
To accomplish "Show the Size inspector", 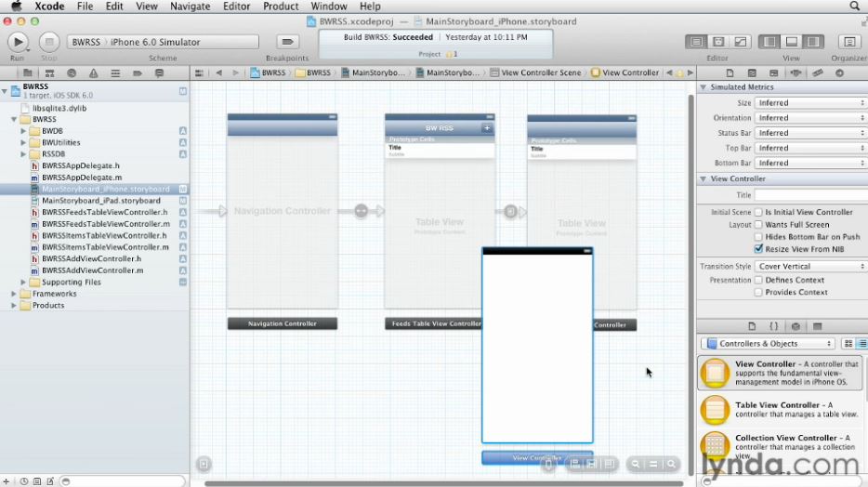I will 818,73.
